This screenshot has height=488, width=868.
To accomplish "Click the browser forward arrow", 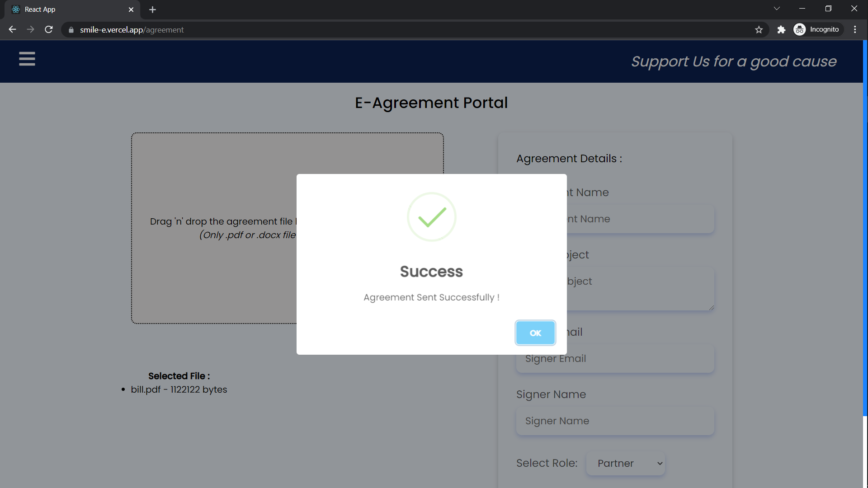I will tap(30, 29).
